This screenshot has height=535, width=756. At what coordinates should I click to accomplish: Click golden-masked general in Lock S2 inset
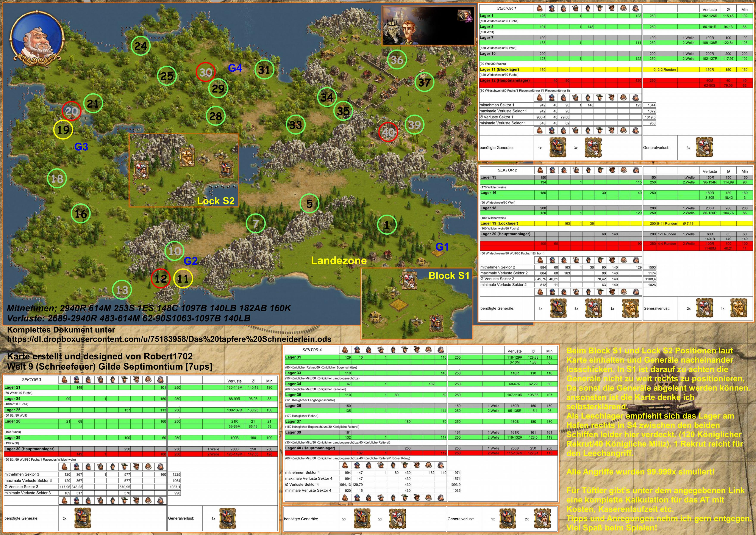point(187,157)
